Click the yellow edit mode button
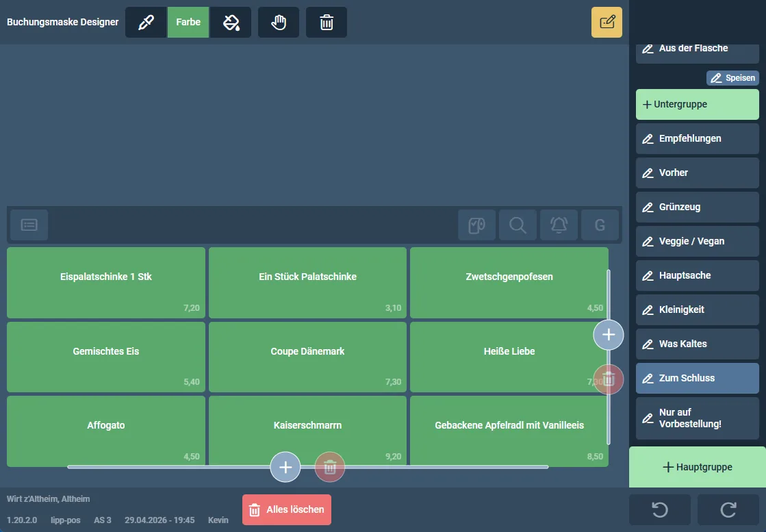 607,22
